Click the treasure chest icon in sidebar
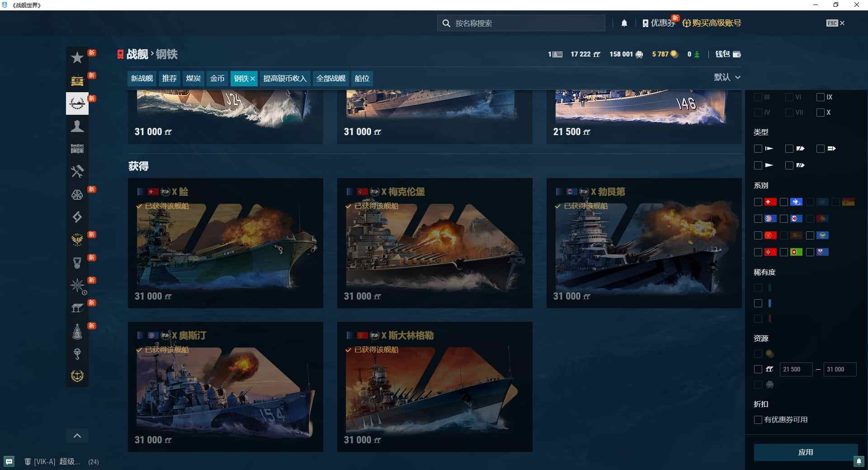 click(x=77, y=80)
